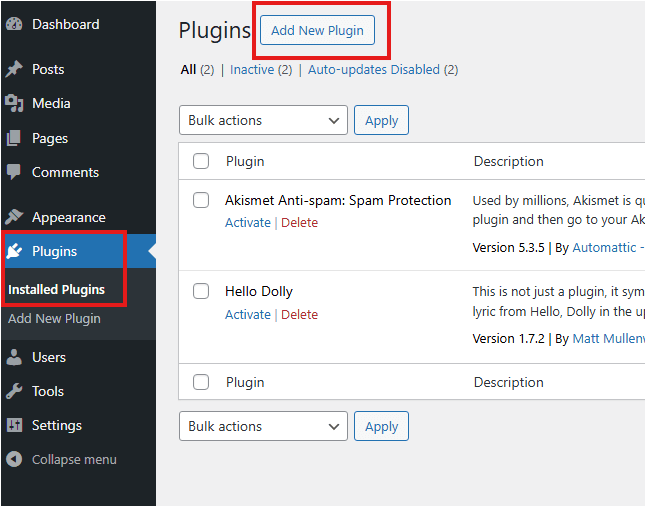Screen dimensions: 645x506
Task: Open the Matt Mullenweg author link
Action: (608, 339)
